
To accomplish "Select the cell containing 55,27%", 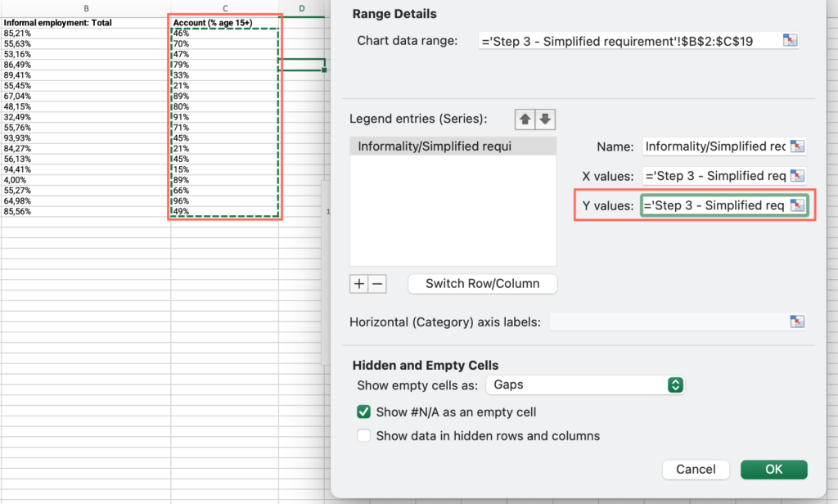I will 86,191.
